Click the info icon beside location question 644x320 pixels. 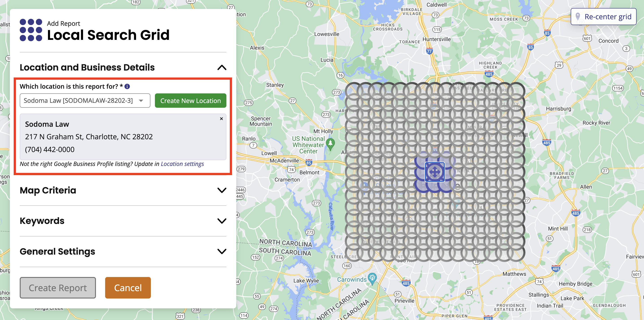[x=127, y=86]
